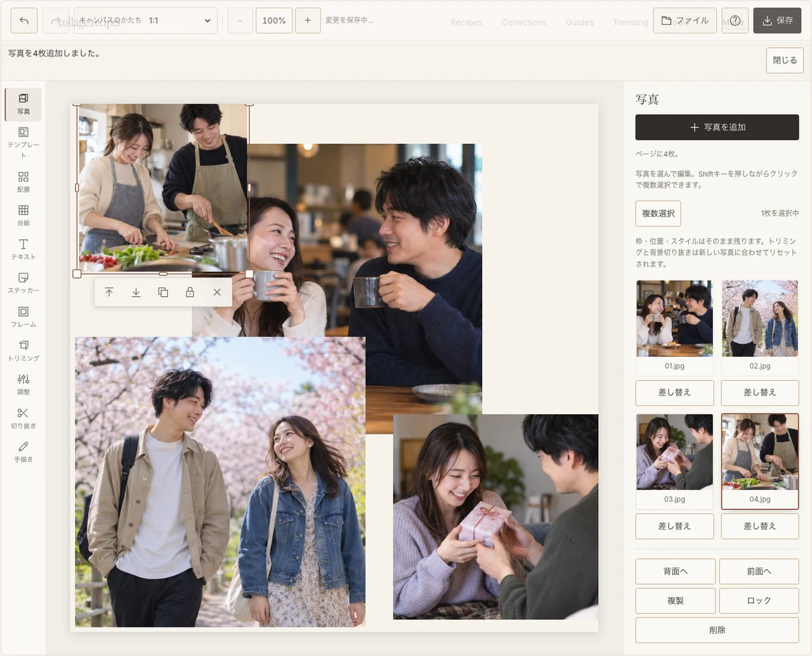Click the 前面へ button
The width and height of the screenshot is (812, 656).
click(x=759, y=572)
